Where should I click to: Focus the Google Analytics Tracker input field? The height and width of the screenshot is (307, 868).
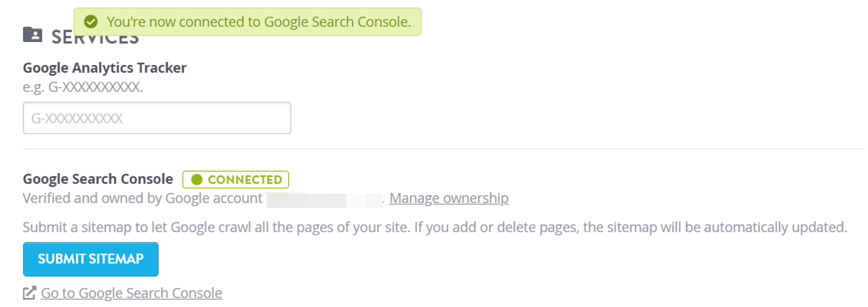point(157,118)
